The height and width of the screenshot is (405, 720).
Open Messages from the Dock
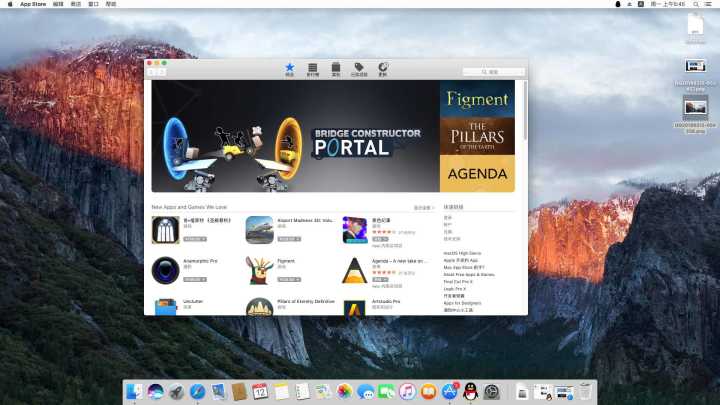point(366,392)
